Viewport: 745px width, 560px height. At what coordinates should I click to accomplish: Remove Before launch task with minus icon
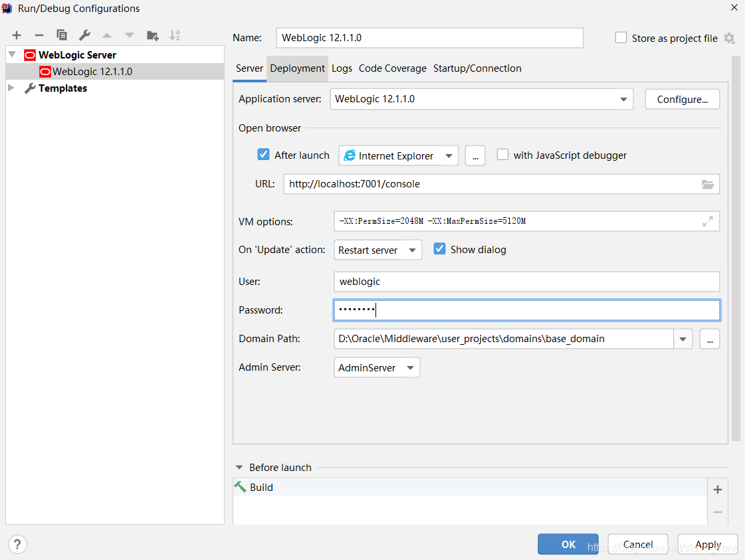[718, 512]
